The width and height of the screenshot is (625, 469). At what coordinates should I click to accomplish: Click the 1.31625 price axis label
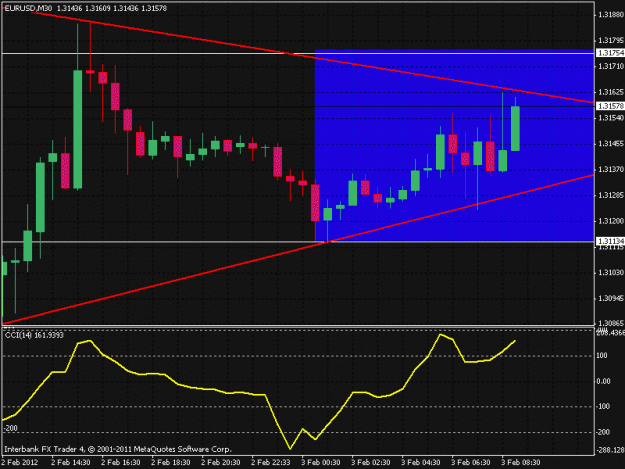(x=611, y=92)
